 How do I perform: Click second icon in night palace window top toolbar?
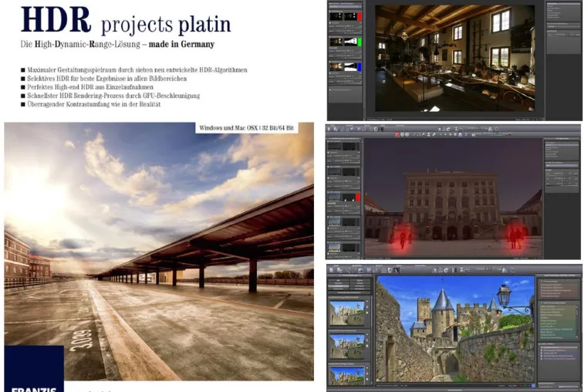(336, 129)
